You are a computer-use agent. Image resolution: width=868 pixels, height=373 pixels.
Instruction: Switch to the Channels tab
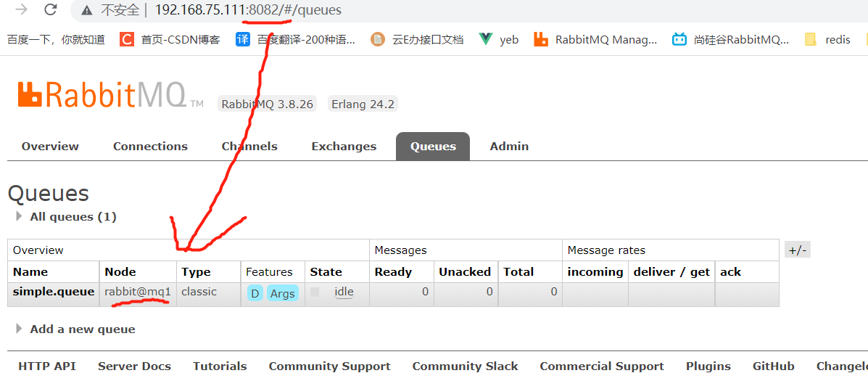point(249,147)
